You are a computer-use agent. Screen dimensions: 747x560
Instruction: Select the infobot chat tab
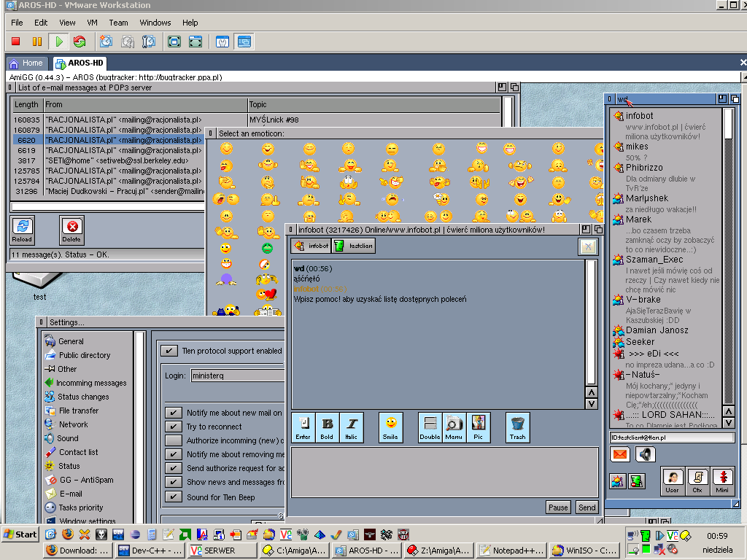tap(311, 246)
